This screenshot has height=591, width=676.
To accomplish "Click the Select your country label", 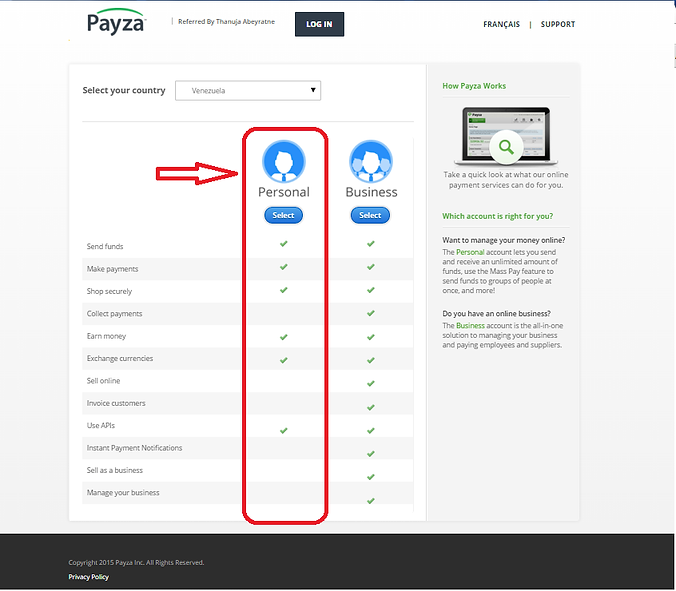I will coord(124,91).
